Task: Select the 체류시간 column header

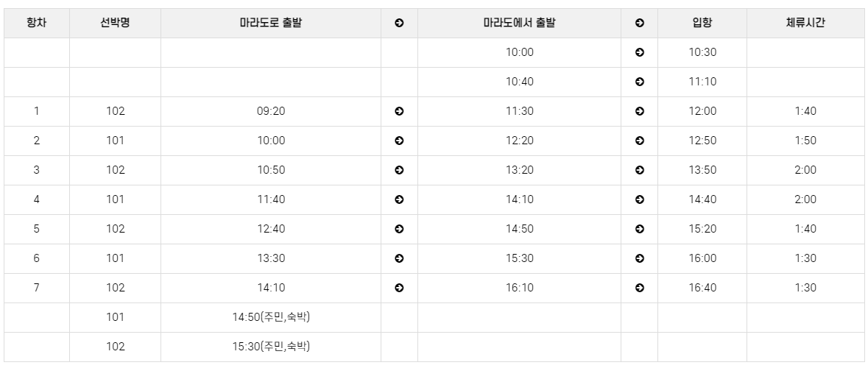Action: tap(805, 24)
